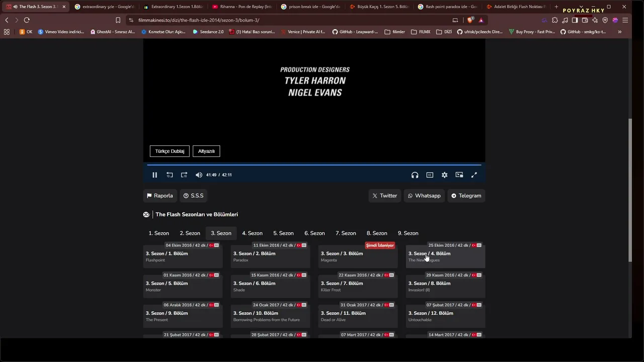Screen dimensions: 644x362
Task: Open episode 10 Borrowing Problems from the Future
Action: pos(271,316)
